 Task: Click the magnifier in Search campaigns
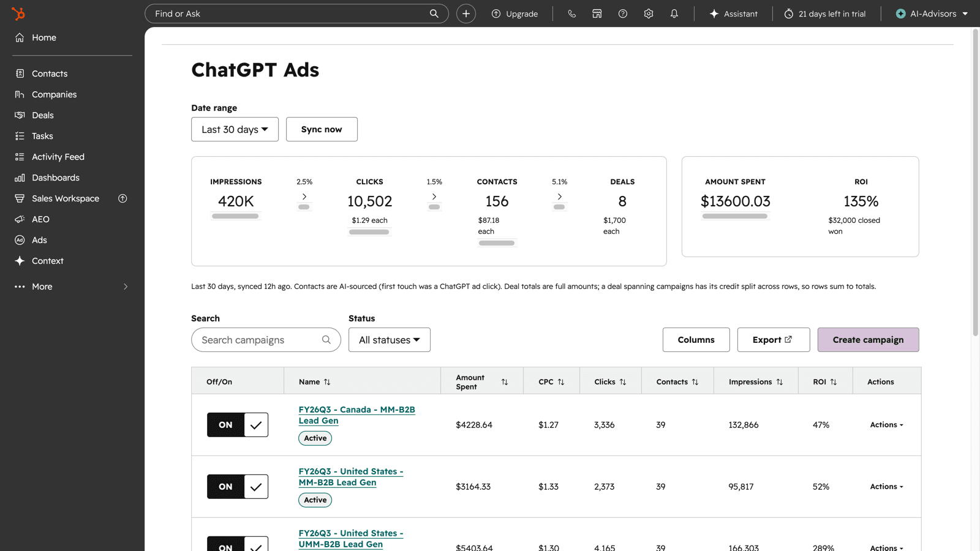(326, 340)
